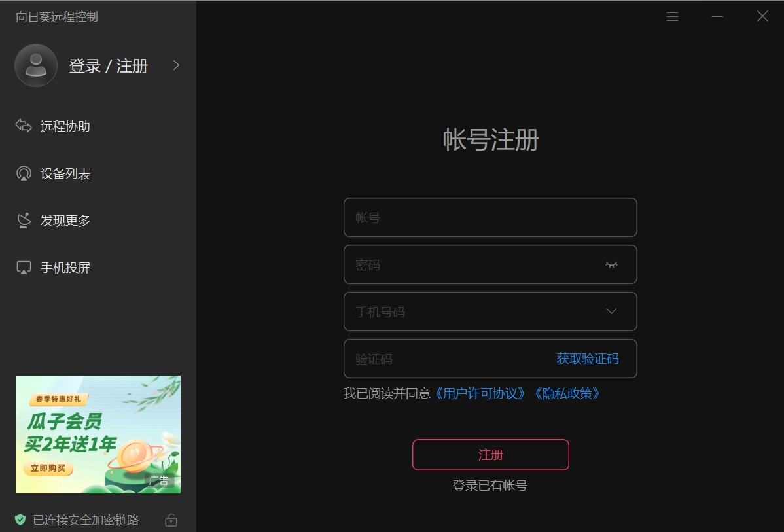Expand the account section with the chevron arrow
The image size is (784, 532).
click(x=175, y=65)
